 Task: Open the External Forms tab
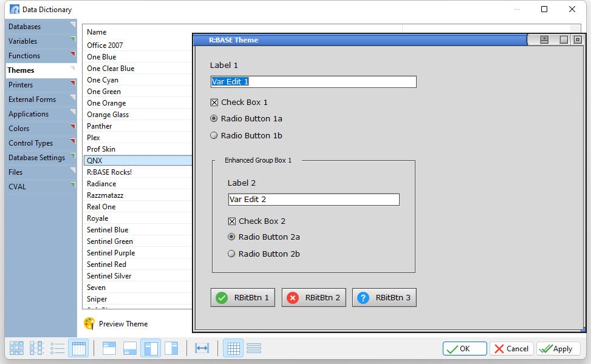(41, 99)
